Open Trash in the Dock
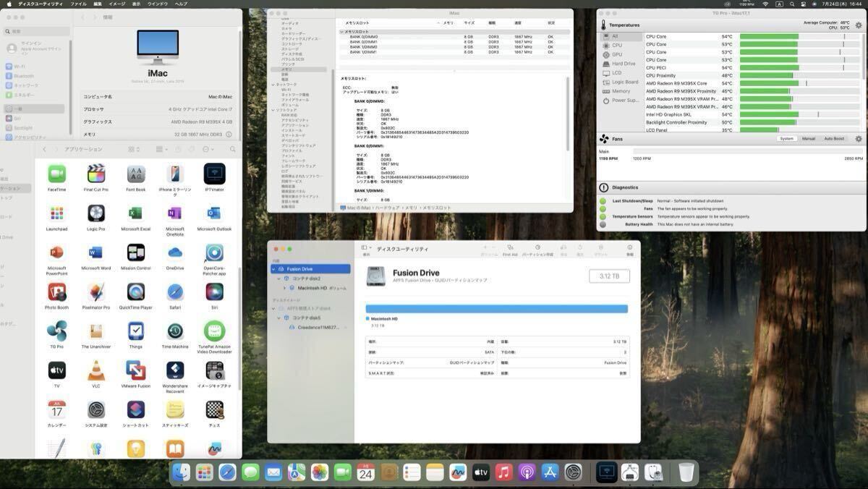 tap(686, 472)
